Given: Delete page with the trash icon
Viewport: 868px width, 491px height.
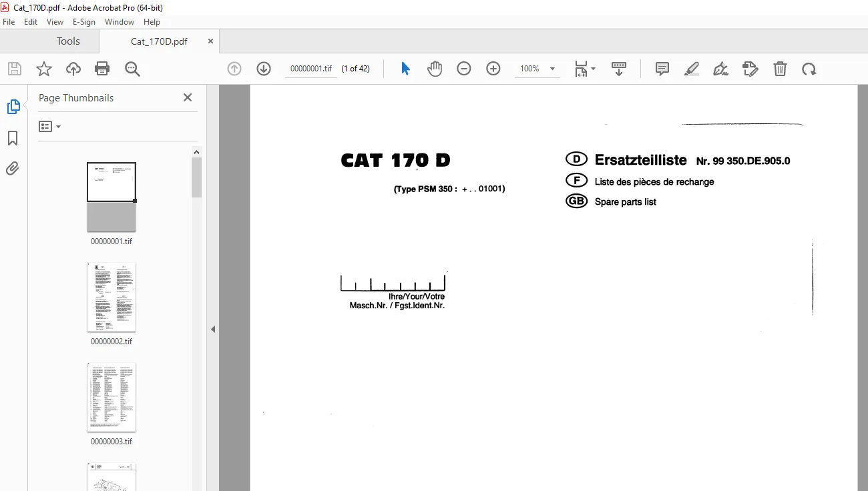Looking at the screenshot, I should click(x=780, y=69).
